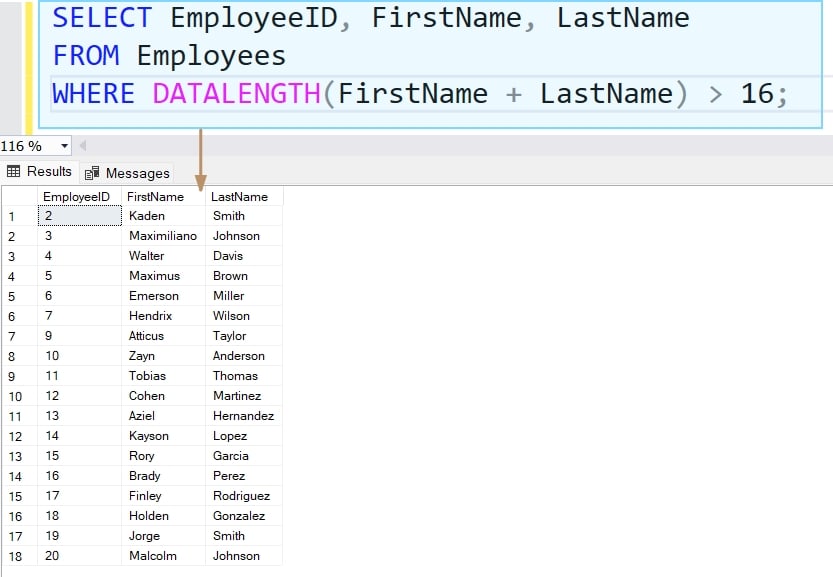Select EmployeeID cell with value 17
This screenshot has width=833, height=577.
(x=80, y=496)
